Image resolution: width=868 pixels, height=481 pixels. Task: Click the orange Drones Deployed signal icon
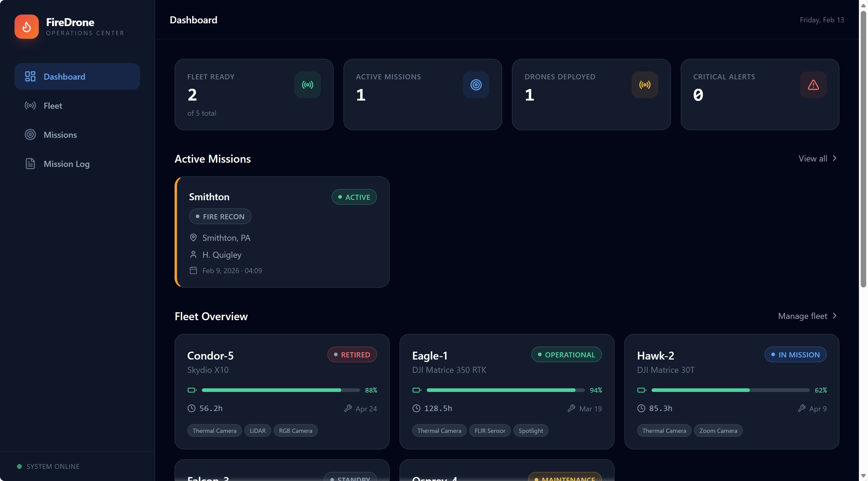point(645,85)
